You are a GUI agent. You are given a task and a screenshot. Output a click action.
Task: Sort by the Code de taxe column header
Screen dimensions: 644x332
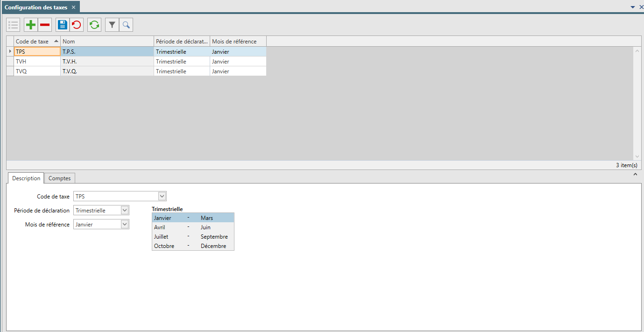click(37, 42)
